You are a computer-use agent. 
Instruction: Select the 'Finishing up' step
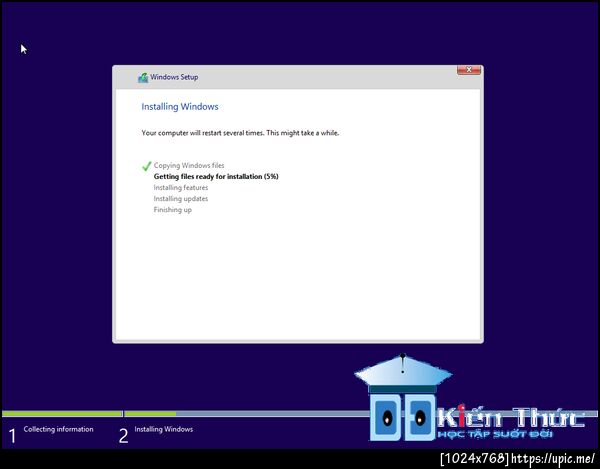point(173,210)
